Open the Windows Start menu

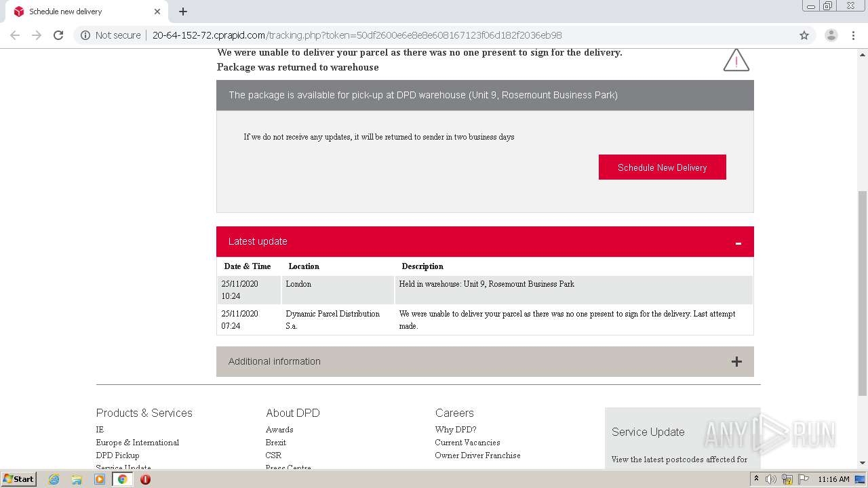19,479
